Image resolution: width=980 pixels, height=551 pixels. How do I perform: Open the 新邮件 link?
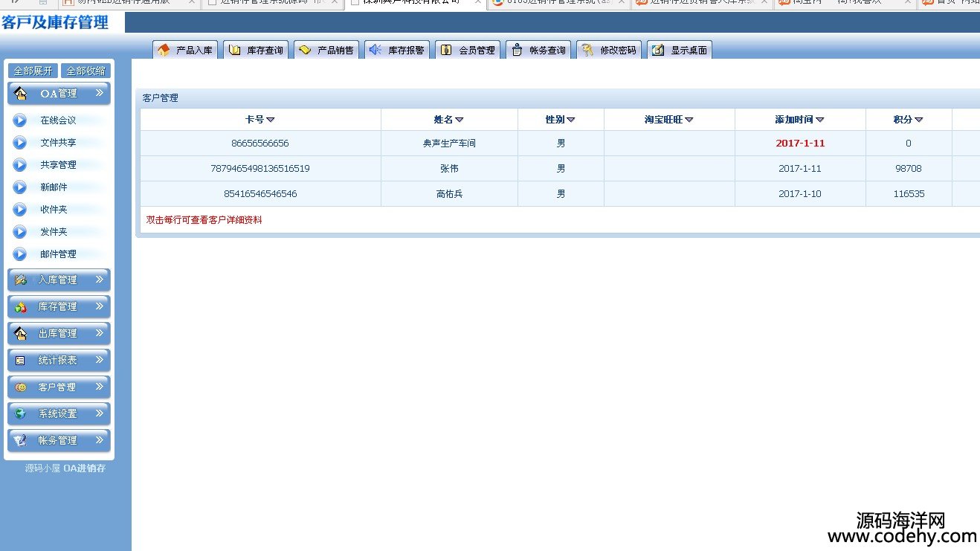tap(54, 187)
